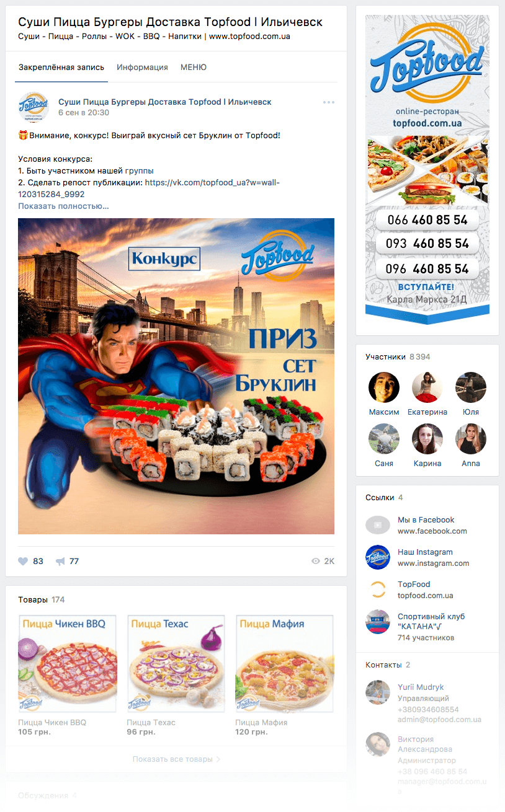Open Максим's member avatar

click(x=384, y=387)
